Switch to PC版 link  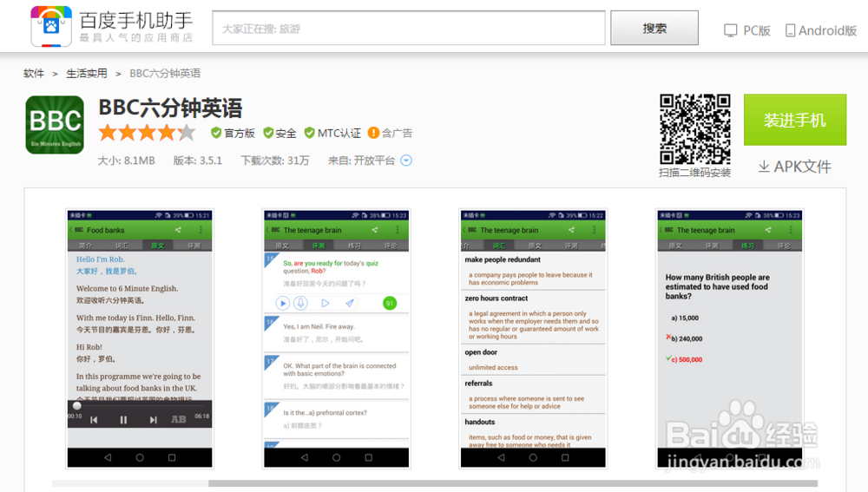pyautogui.click(x=747, y=30)
